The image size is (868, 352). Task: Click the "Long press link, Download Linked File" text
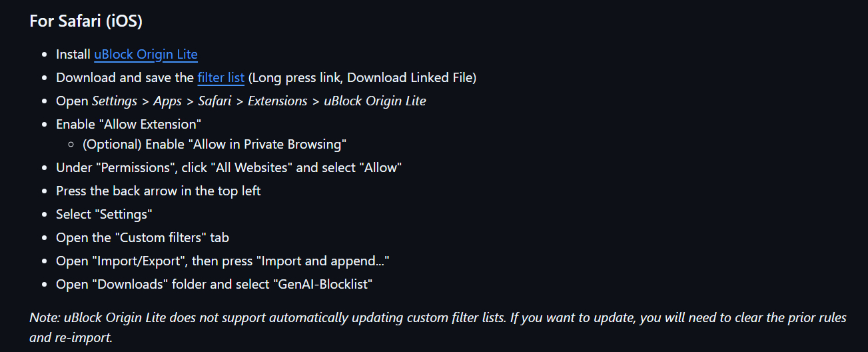pos(362,77)
